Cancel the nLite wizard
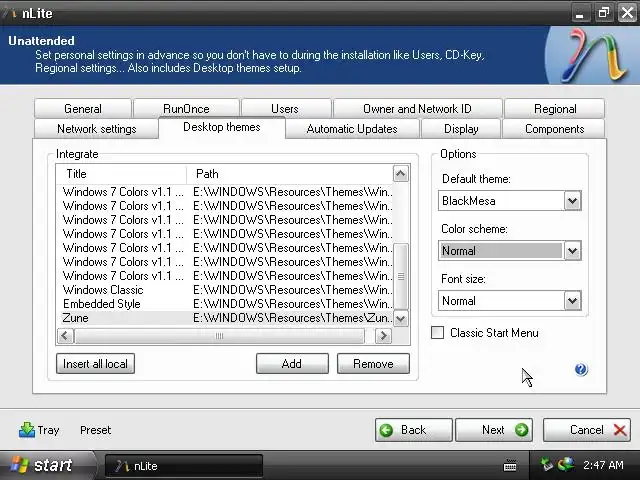Viewport: 640px width, 480px height. 587,430
